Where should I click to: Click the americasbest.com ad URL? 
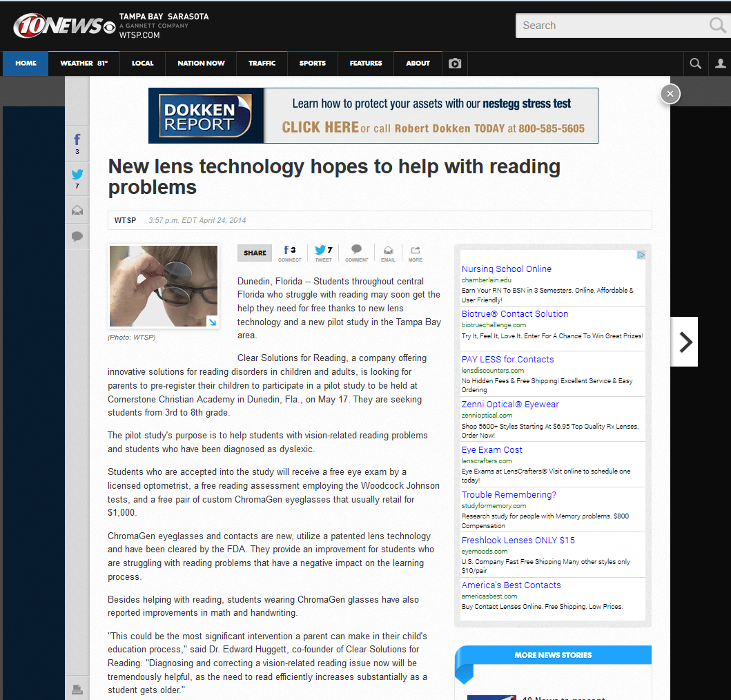pos(489,596)
